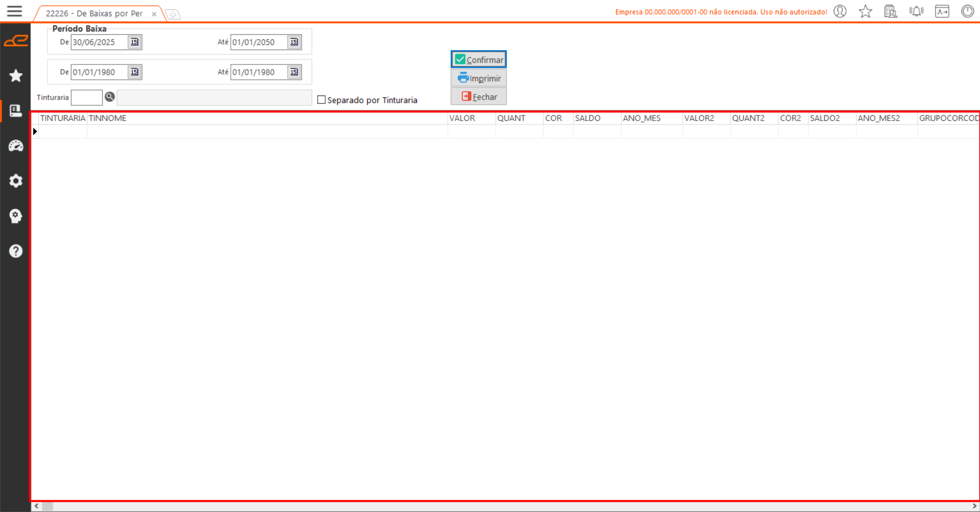Open the hamburger main menu
Viewport: 980px width, 512px height.
pyautogui.click(x=14, y=11)
